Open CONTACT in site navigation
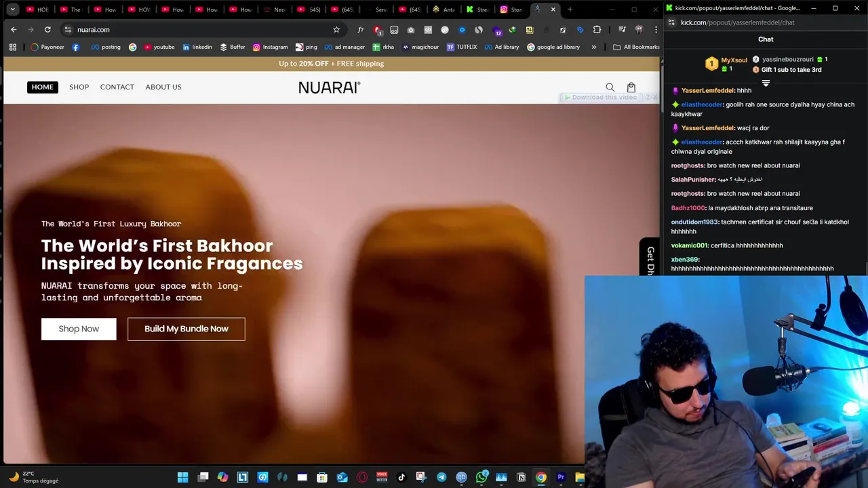 click(x=117, y=87)
